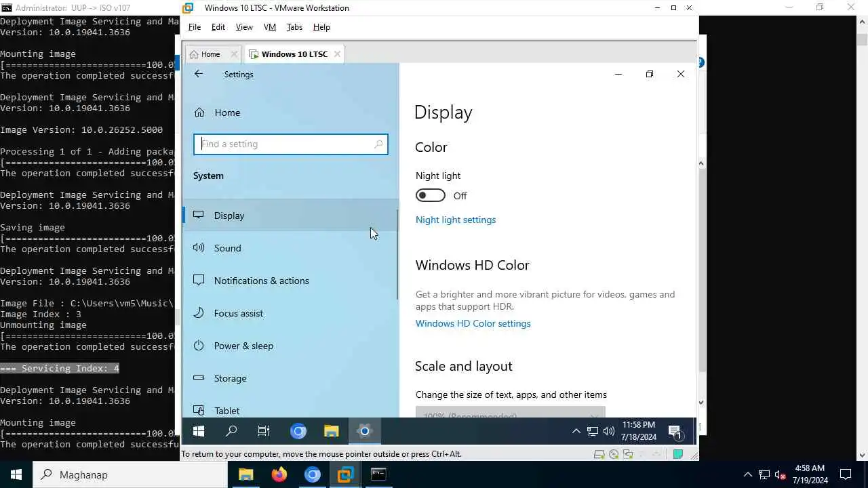Open the VMware Help menu
The height and width of the screenshot is (488, 868).
pyautogui.click(x=321, y=27)
